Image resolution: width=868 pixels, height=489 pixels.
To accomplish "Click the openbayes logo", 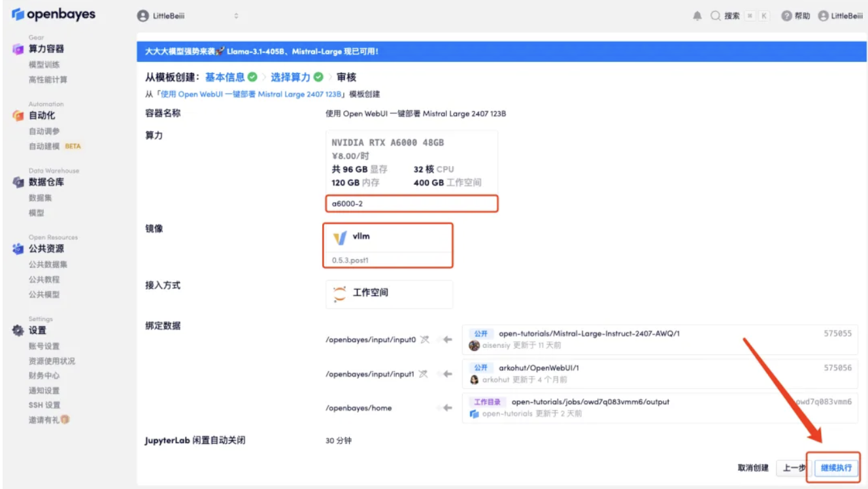I will pyautogui.click(x=53, y=14).
